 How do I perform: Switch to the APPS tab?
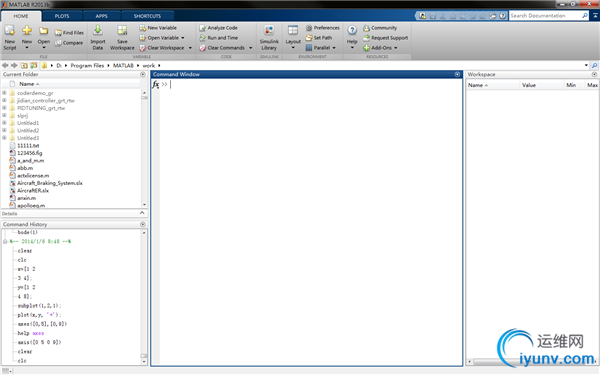[101, 16]
